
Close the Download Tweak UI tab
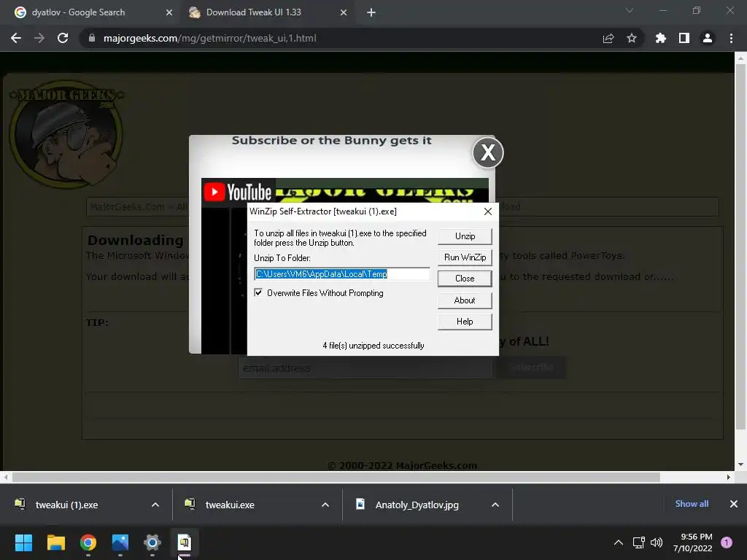pyautogui.click(x=344, y=12)
